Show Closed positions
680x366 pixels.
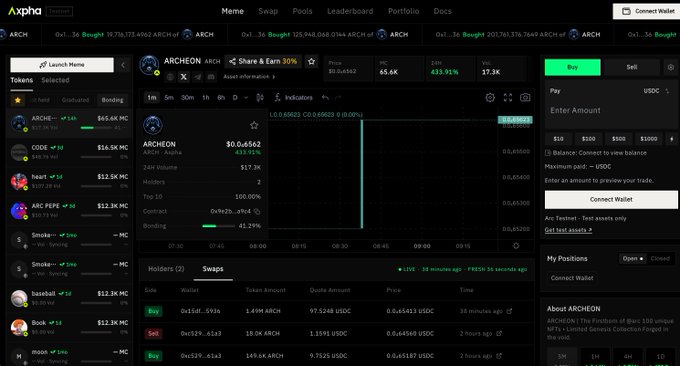(x=660, y=258)
